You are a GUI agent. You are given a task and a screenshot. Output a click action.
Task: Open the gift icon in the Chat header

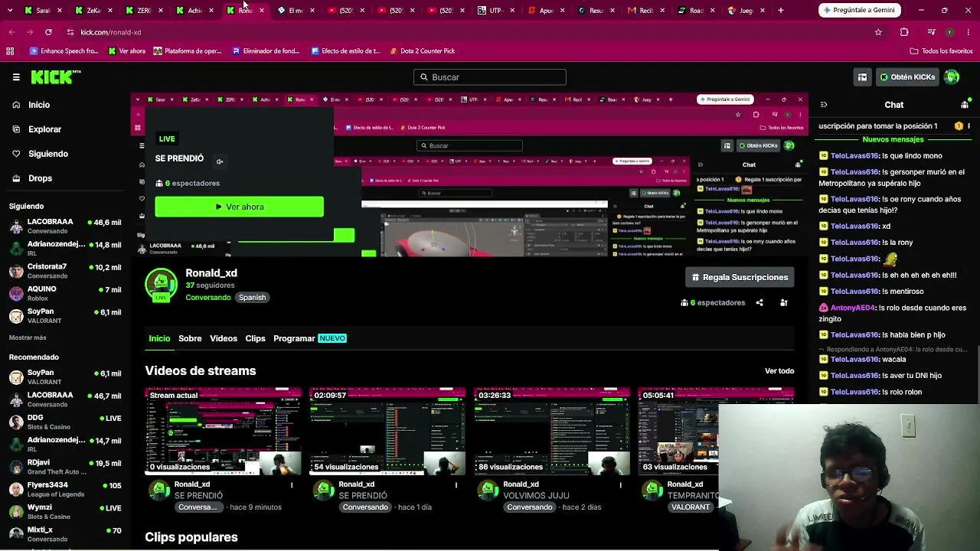[x=965, y=105]
